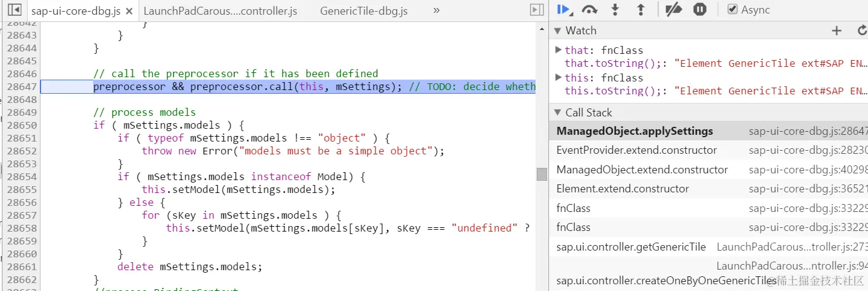Toggle pause on exceptions
This screenshot has height=291, width=868.
700,9
